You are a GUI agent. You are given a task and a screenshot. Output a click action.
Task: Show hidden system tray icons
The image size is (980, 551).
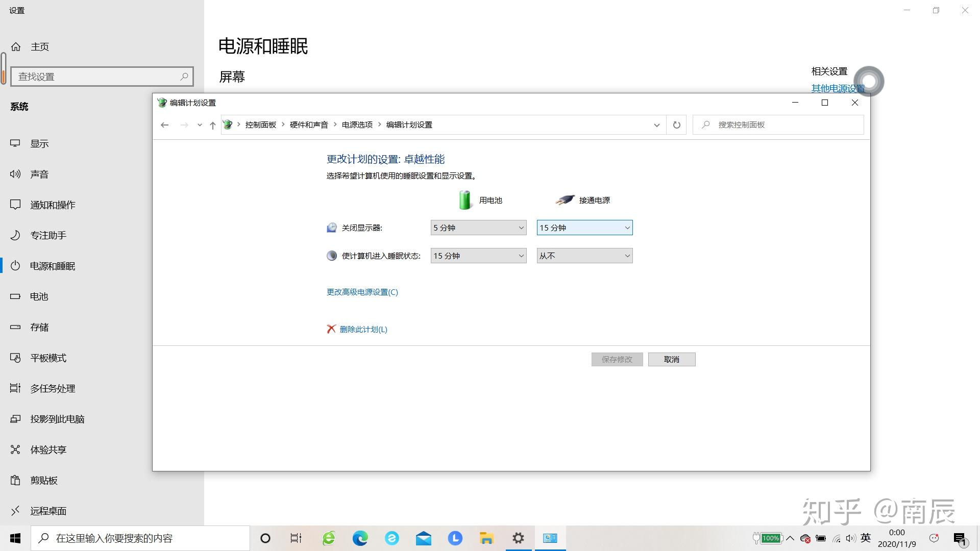[790, 538]
